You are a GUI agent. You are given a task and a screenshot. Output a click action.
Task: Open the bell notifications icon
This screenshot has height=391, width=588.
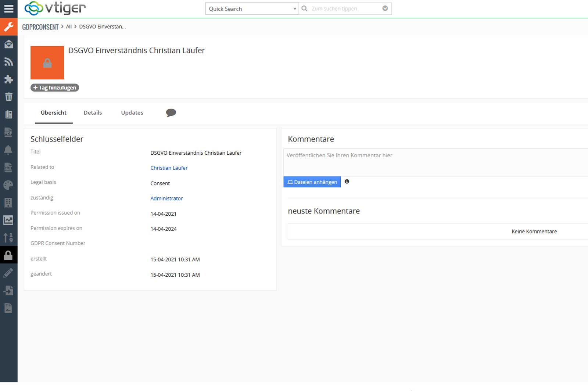(8, 150)
